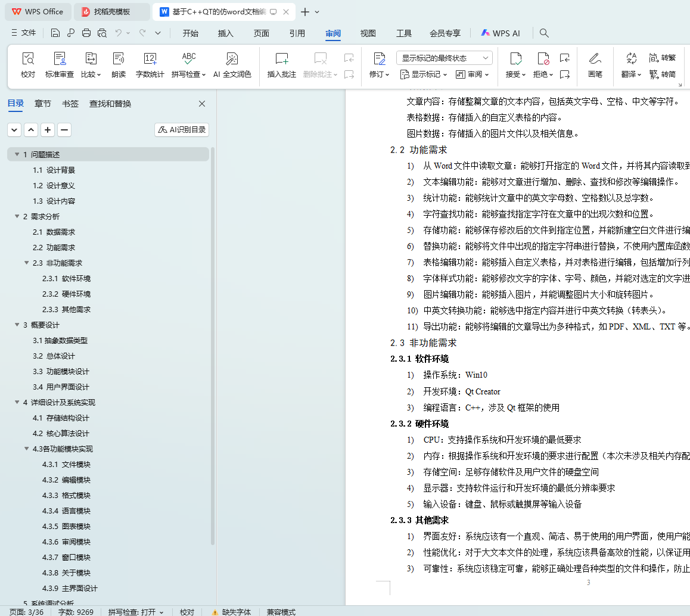Collapse the 4 详细设计及系统实现 node
The width and height of the screenshot is (690, 616).
[17, 402]
